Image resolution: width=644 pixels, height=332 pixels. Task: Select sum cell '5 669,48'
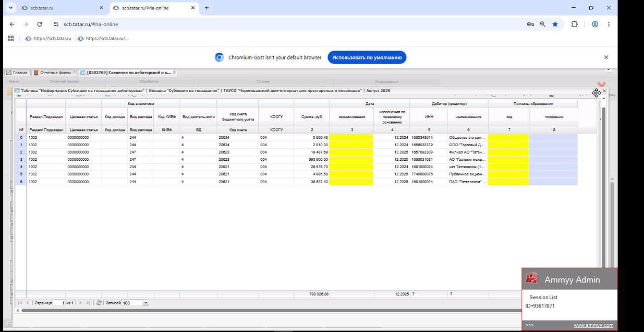point(311,137)
